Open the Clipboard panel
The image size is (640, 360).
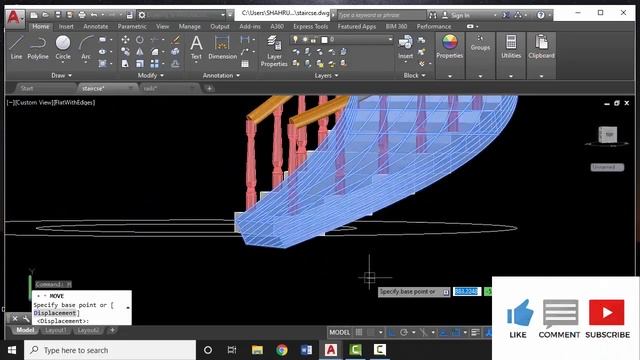[x=541, y=47]
